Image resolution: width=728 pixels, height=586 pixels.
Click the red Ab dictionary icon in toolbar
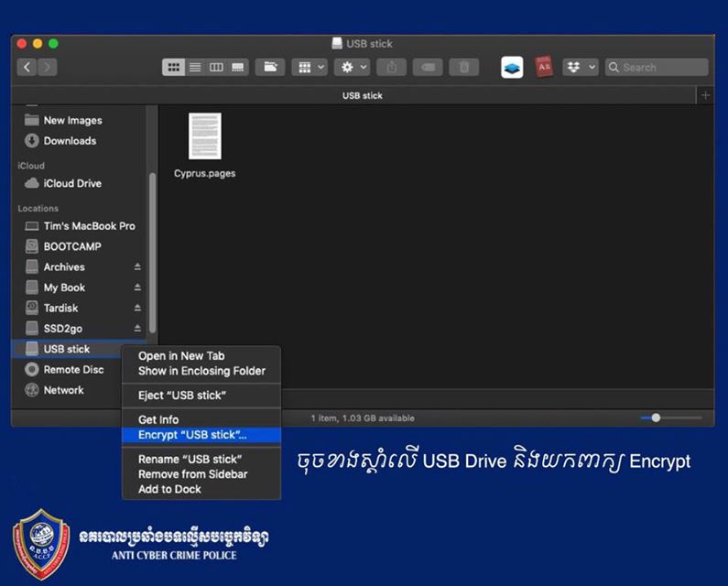pyautogui.click(x=544, y=68)
